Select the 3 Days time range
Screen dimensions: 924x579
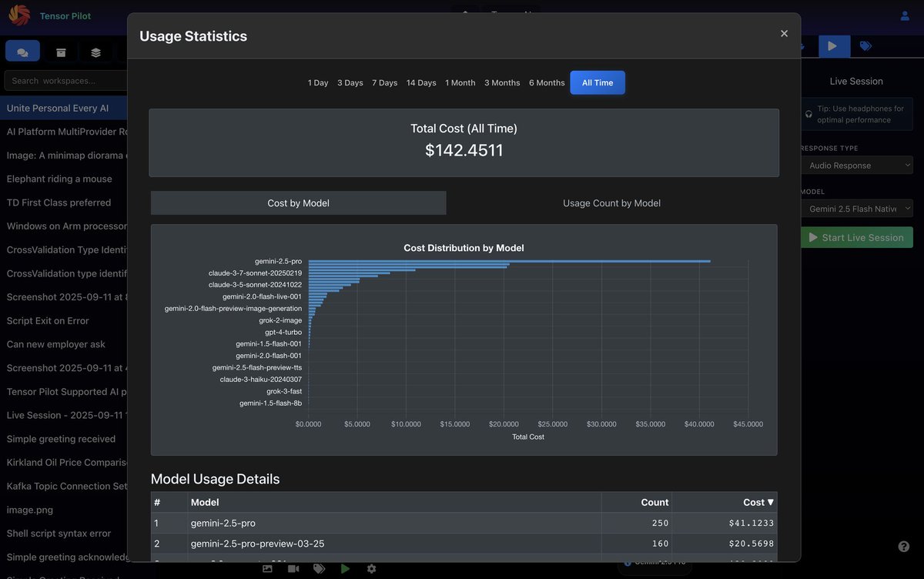pos(350,82)
